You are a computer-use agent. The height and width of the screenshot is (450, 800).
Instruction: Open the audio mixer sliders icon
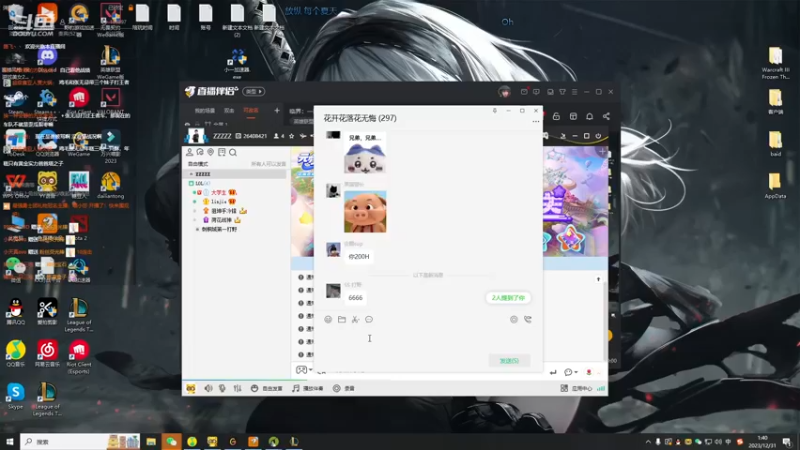[237, 388]
